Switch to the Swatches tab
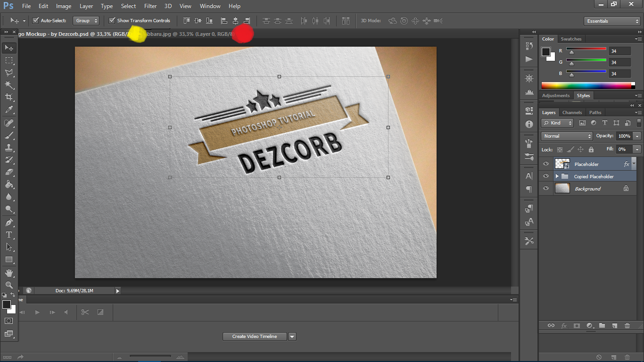 point(571,39)
